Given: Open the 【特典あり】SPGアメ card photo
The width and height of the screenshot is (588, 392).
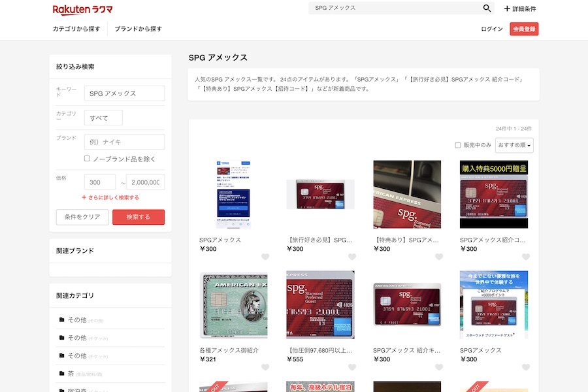Looking at the screenshot, I should click(407, 194).
